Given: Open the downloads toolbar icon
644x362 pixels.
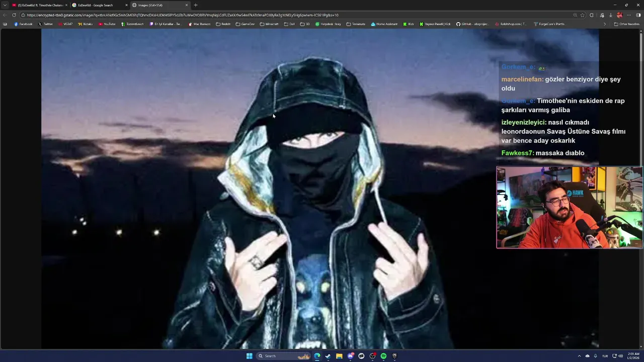Looking at the screenshot, I should pyautogui.click(x=611, y=15).
